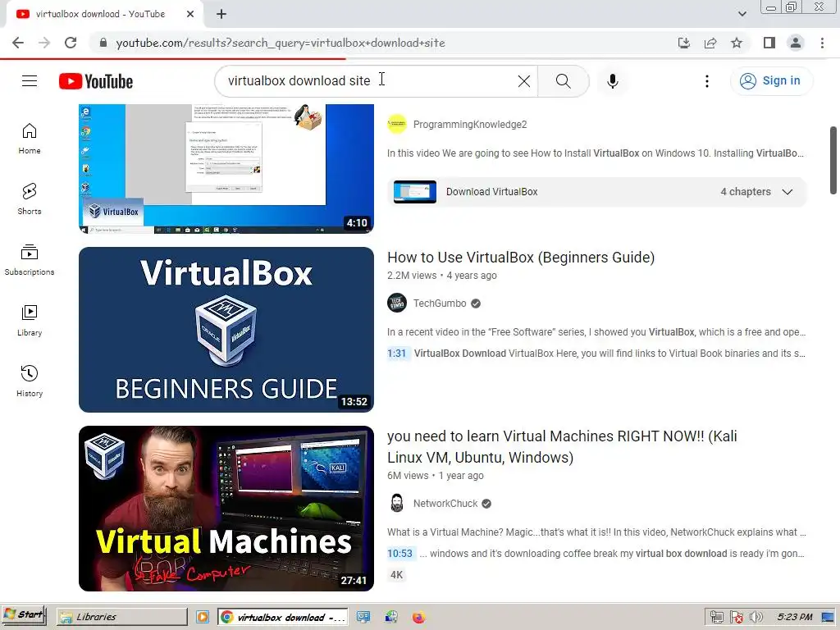The image size is (840, 630).
Task: Start voice search with the microphone
Action: point(613,81)
